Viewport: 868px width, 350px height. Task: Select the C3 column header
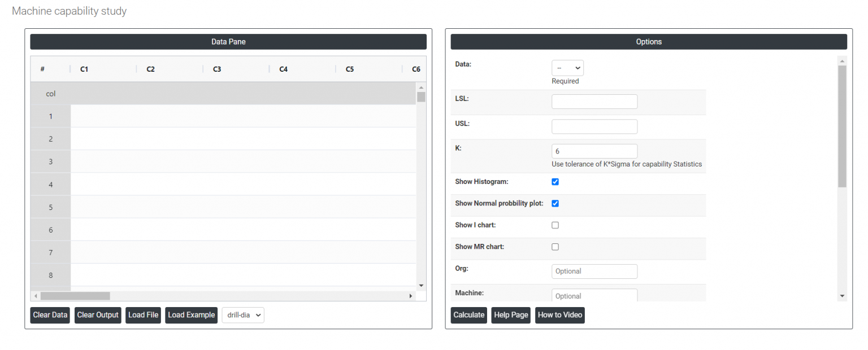(x=217, y=69)
